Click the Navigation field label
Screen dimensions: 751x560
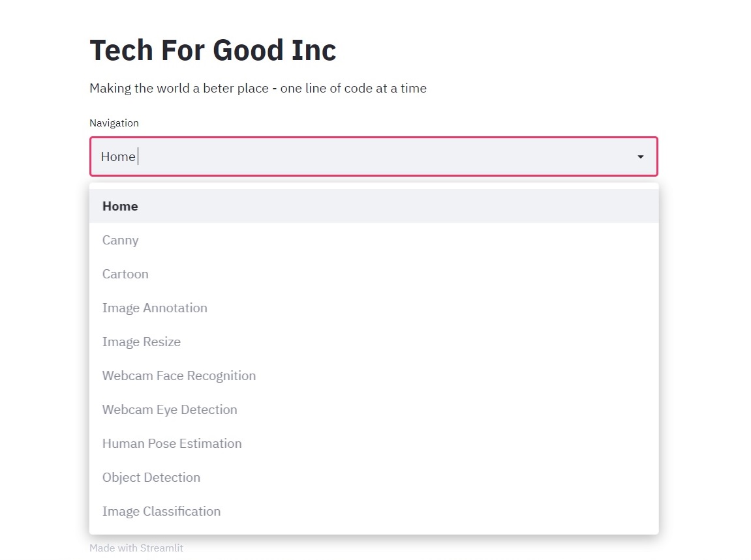point(114,123)
